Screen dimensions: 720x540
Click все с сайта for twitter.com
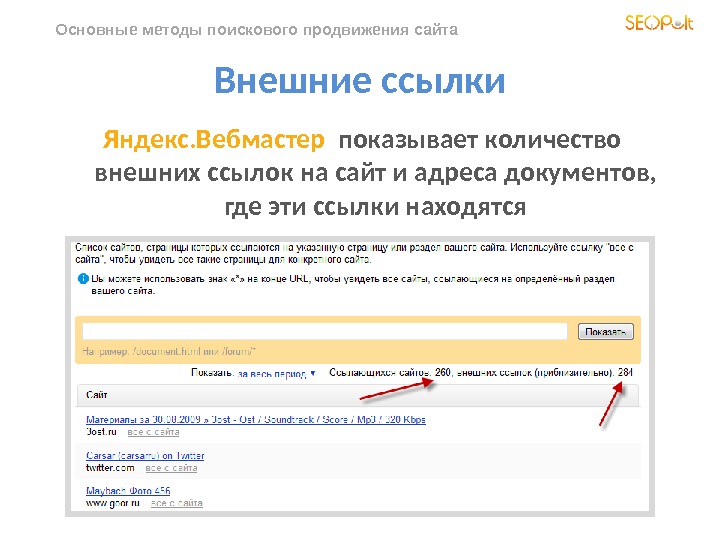171,468
